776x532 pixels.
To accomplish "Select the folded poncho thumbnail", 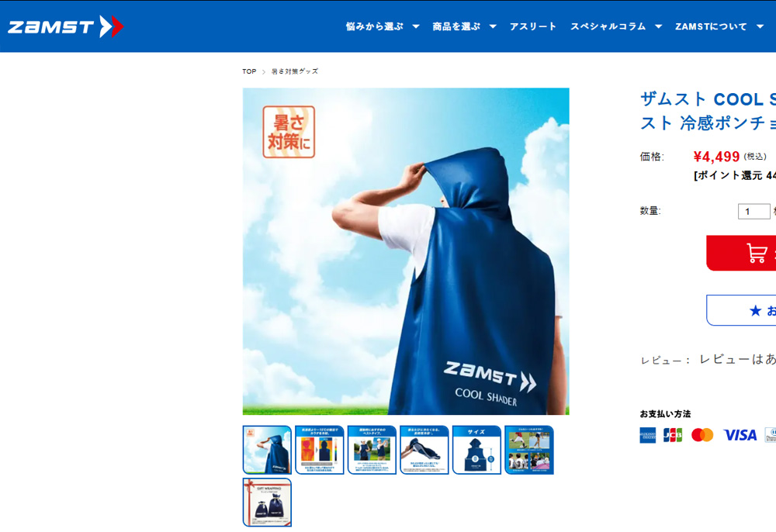I will click(424, 450).
